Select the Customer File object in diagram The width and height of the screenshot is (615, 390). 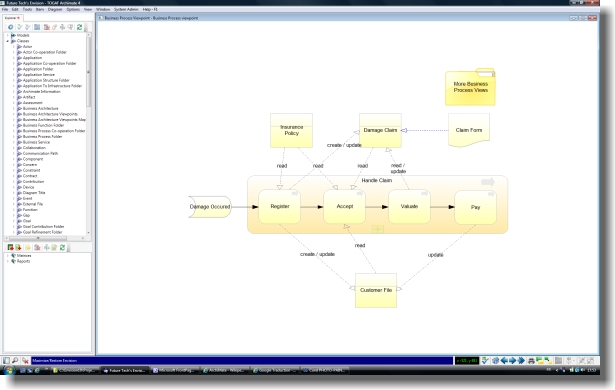(x=376, y=290)
